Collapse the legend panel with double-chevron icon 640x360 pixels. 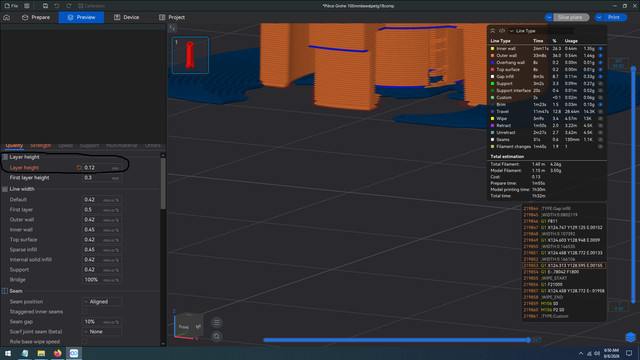tap(493, 31)
